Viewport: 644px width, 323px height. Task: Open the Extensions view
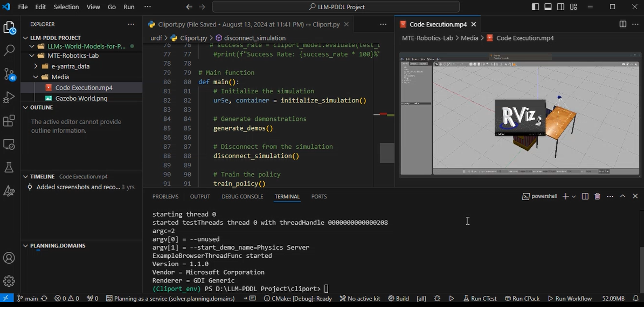[x=9, y=121]
